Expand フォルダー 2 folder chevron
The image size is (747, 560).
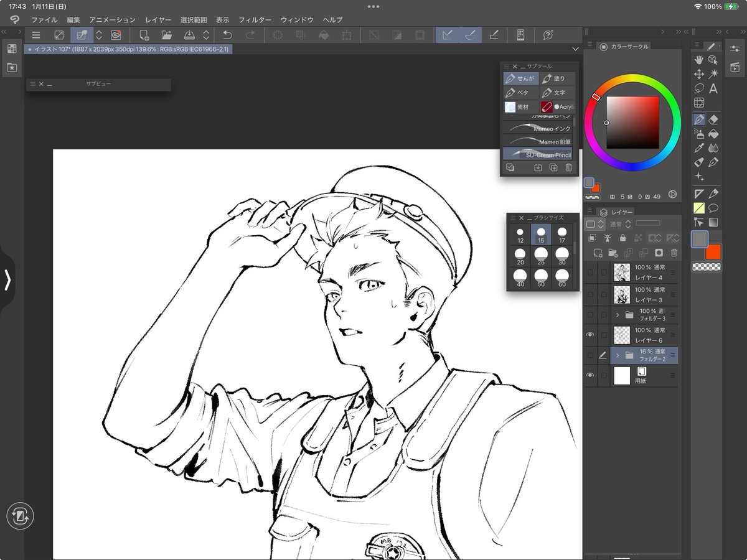[617, 355]
